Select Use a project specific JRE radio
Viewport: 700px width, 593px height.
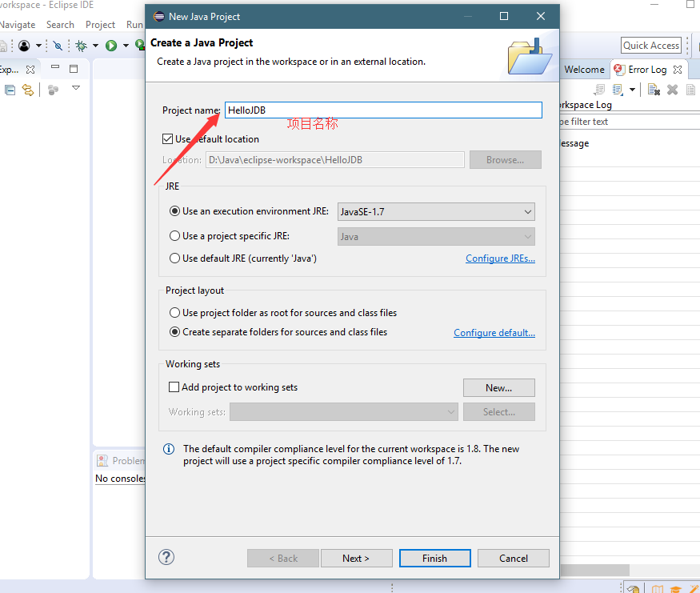point(174,236)
